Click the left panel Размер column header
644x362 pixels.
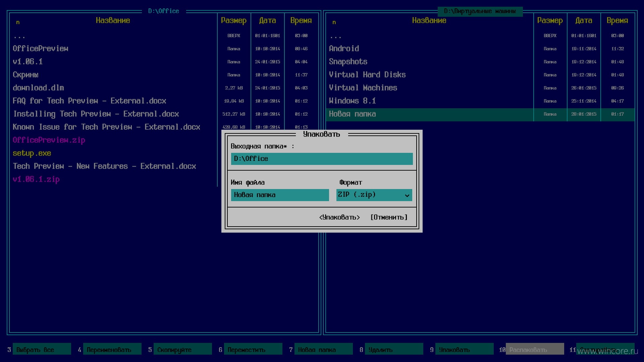tap(234, 20)
